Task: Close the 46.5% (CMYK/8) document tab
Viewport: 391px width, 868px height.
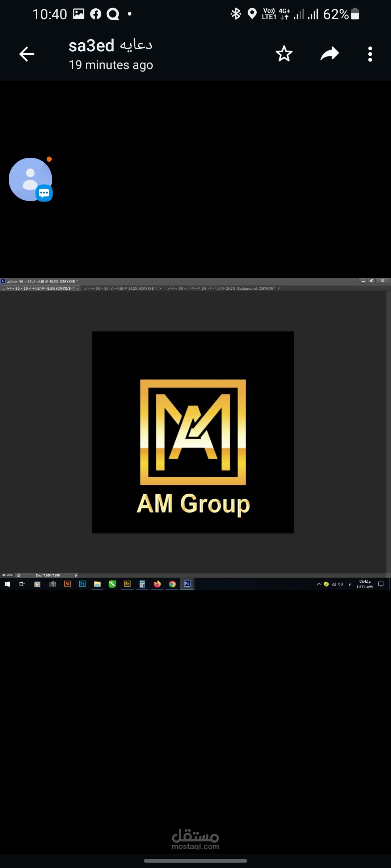Action: click(77, 289)
